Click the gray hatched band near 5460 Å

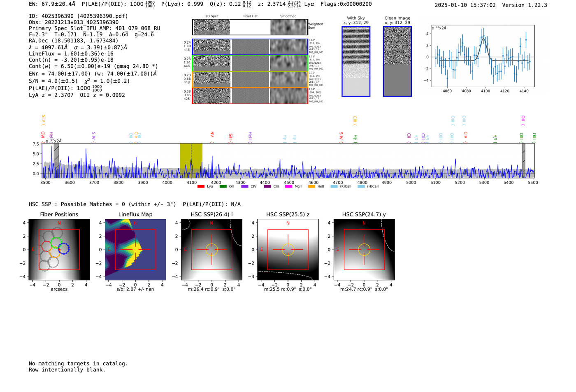pos(524,160)
